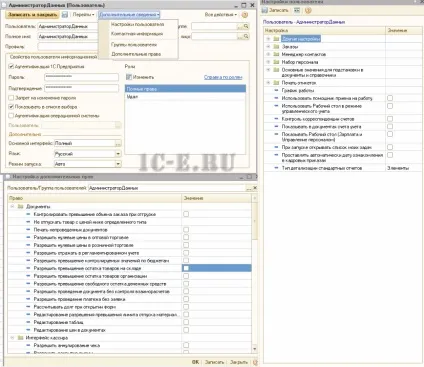
Task: Open help icon in the user window toolbar
Action: pyautogui.click(x=245, y=15)
